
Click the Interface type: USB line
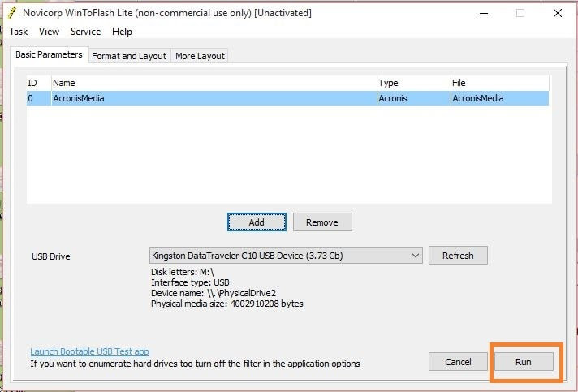tap(190, 282)
